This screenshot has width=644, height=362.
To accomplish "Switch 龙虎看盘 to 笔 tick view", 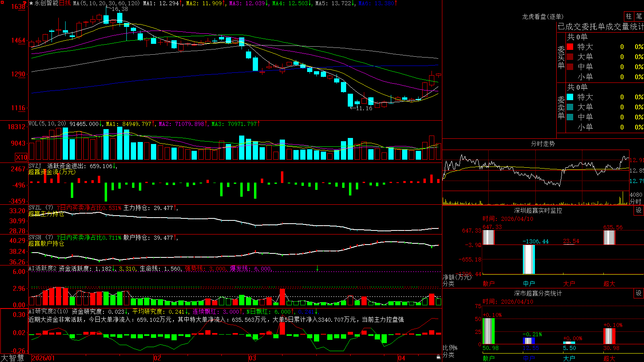I will point(639,16).
